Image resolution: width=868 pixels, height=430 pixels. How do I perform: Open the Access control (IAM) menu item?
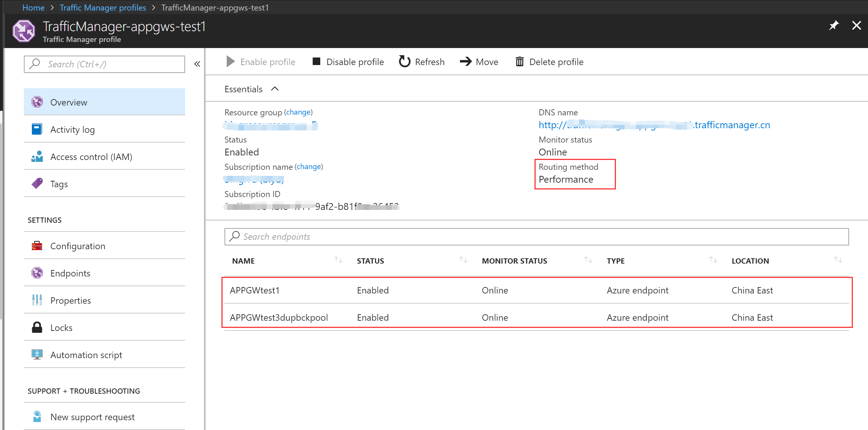click(91, 157)
